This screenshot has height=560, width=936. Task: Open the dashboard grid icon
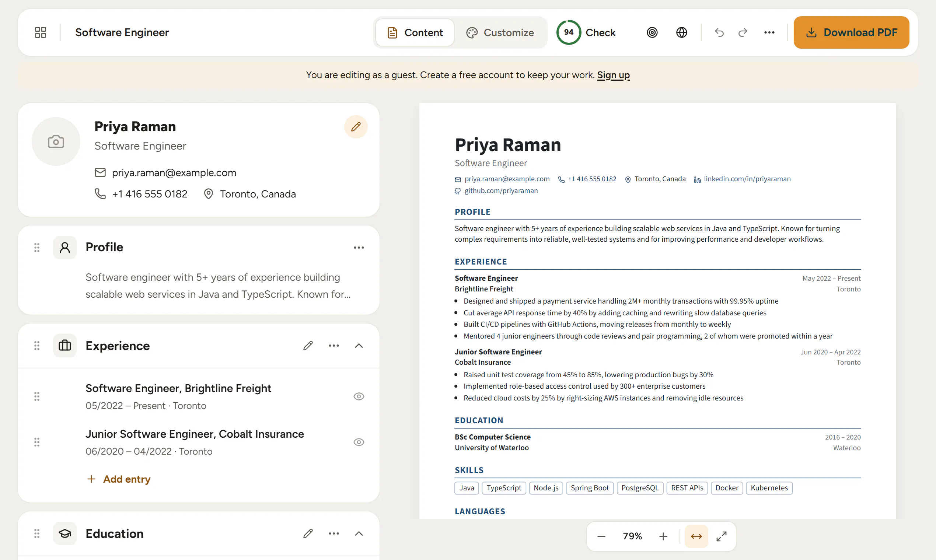[x=41, y=32]
